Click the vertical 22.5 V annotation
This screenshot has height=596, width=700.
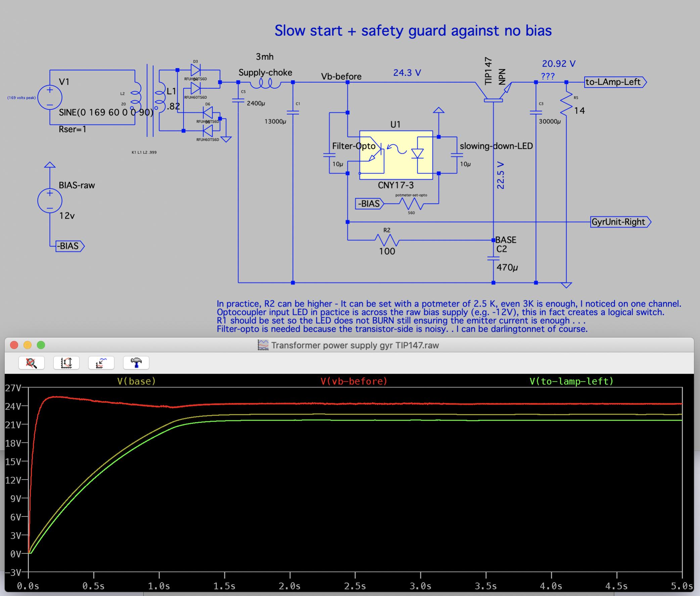pyautogui.click(x=501, y=175)
